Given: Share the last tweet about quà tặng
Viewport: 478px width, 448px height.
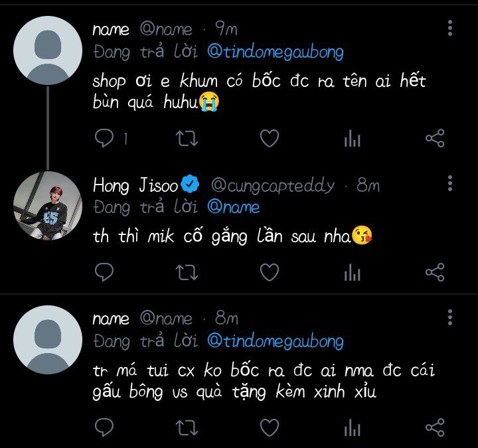Looking at the screenshot, I should pos(435,427).
